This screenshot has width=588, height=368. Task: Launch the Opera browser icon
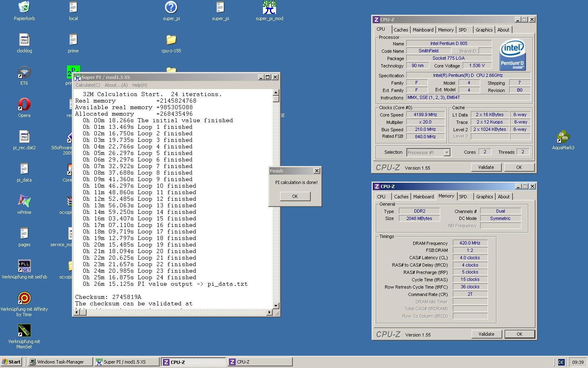click(24, 104)
